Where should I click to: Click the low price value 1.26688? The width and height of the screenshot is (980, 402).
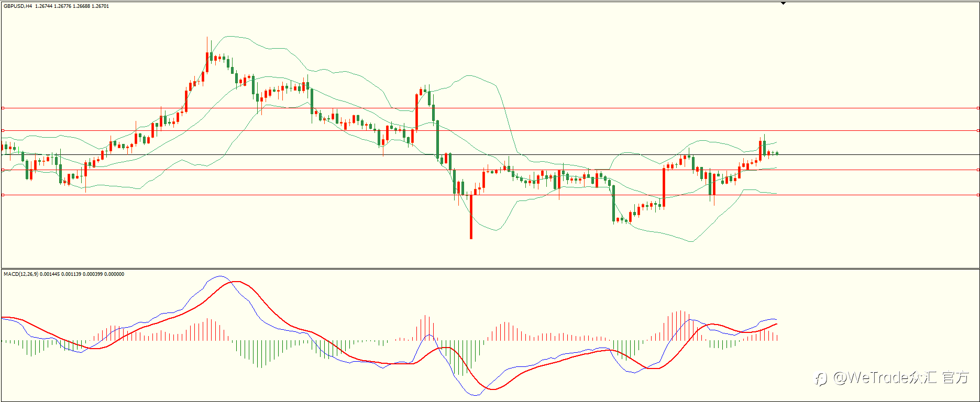point(81,6)
